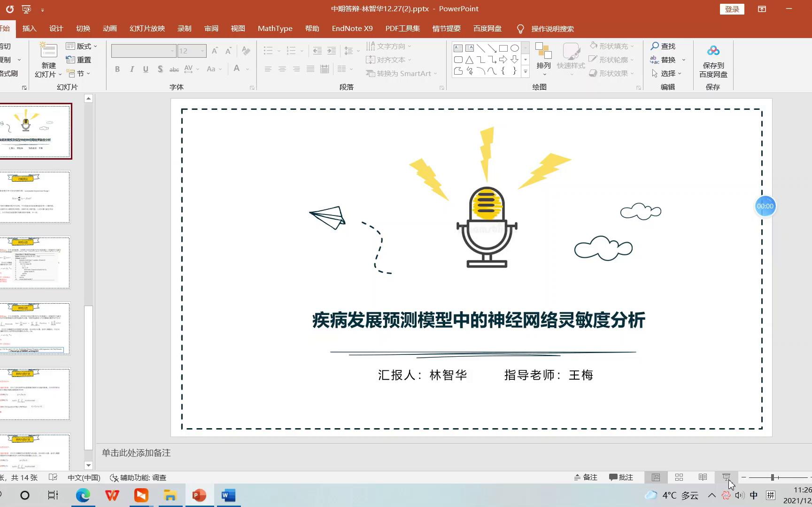This screenshot has width=812, height=507.
Task: Toggle strikethrough on the selected text
Action: (173, 69)
